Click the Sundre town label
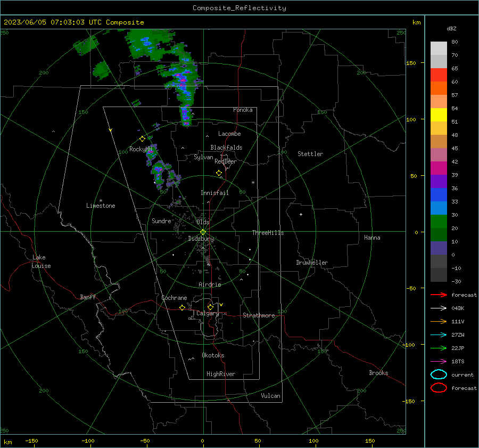 (161, 221)
